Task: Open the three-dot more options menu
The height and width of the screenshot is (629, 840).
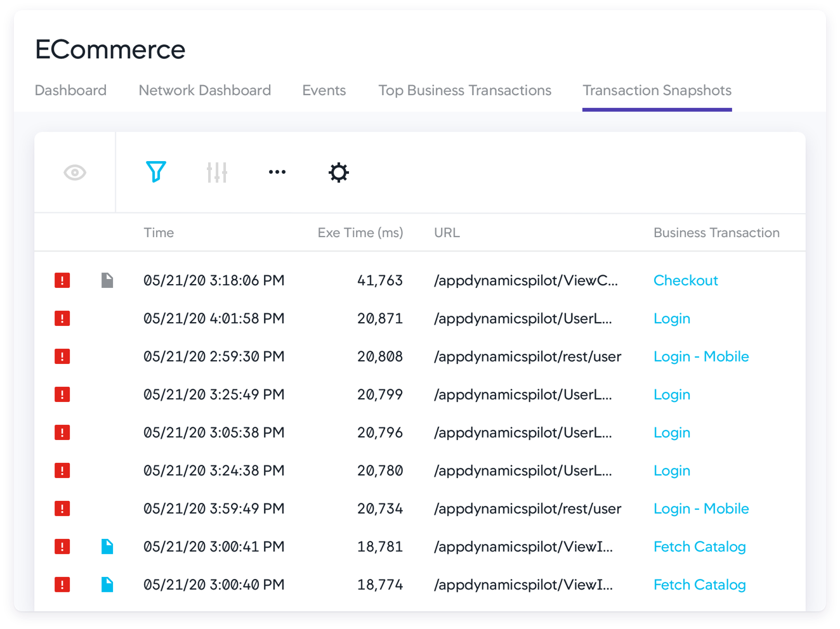Action: [x=277, y=172]
